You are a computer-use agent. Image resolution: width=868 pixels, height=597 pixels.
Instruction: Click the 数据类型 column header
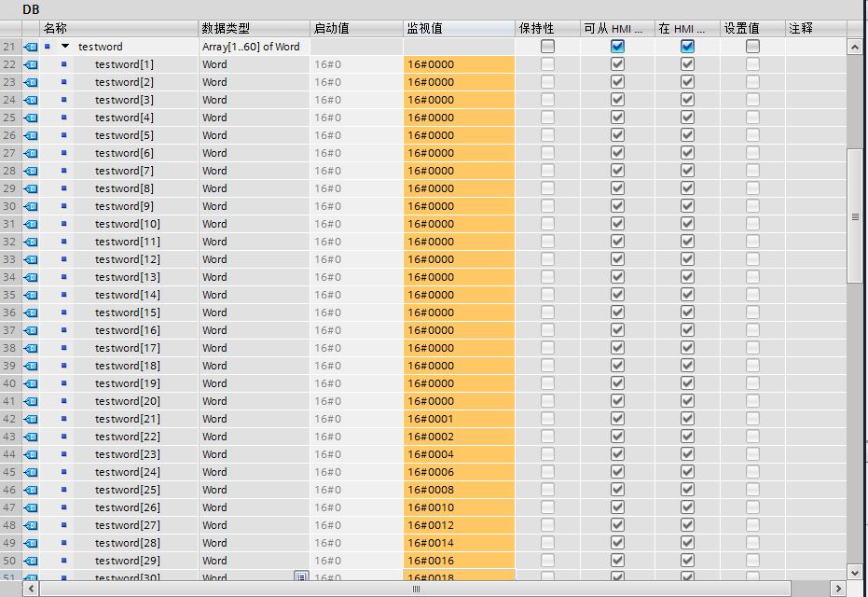pyautogui.click(x=255, y=28)
